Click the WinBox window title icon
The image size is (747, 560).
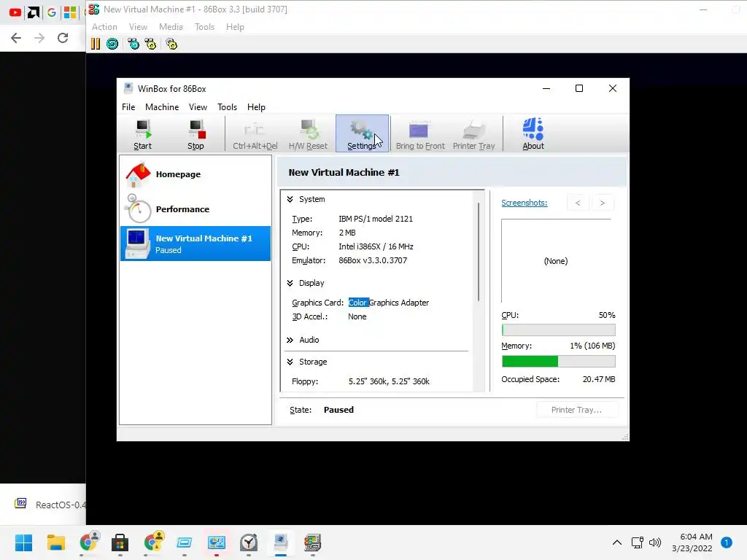coord(128,88)
